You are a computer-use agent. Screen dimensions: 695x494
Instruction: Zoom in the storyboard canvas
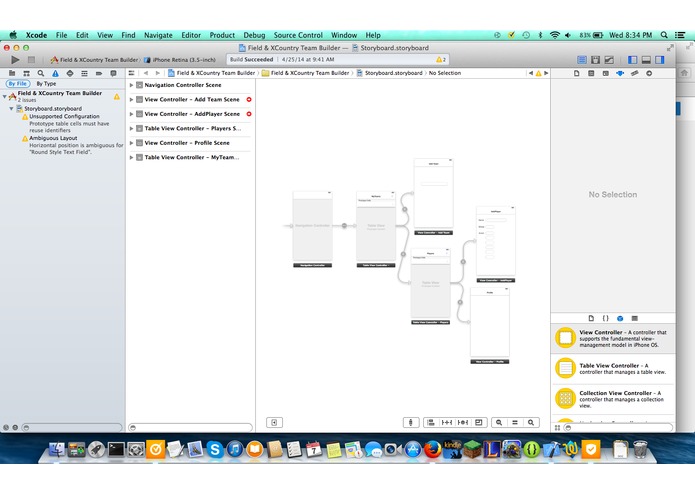click(x=531, y=422)
